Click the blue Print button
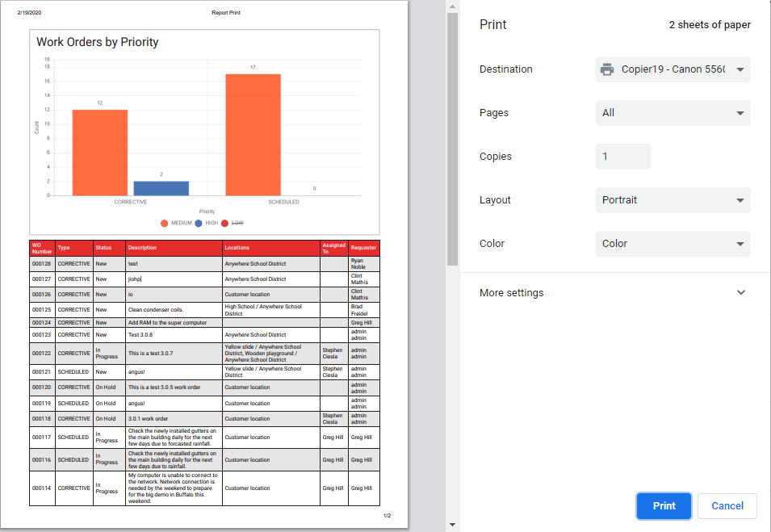 (x=664, y=506)
